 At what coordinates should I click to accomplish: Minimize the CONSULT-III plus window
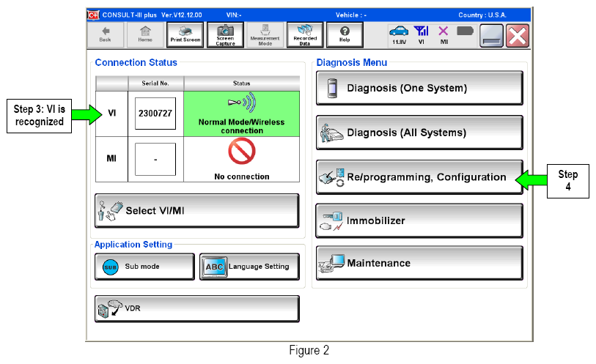point(491,36)
